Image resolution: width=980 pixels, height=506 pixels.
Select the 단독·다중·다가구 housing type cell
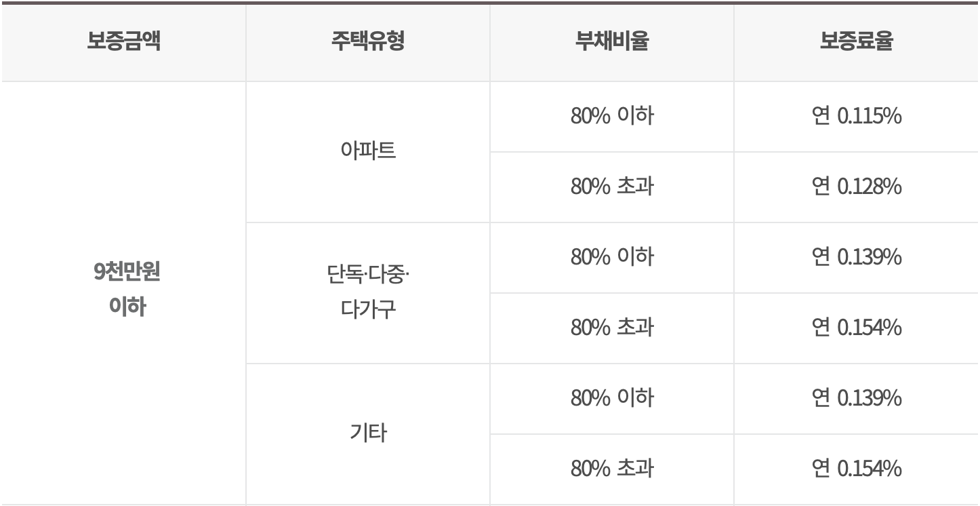368,293
